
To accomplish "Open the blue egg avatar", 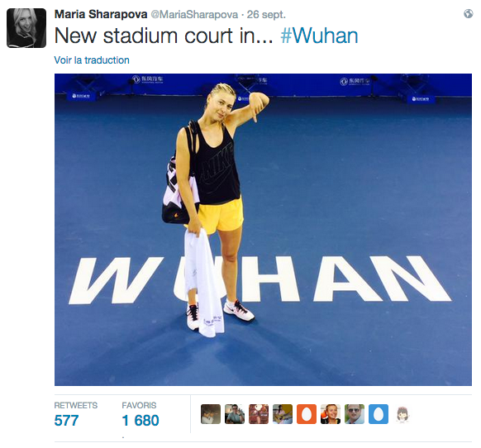I will coord(379,414).
